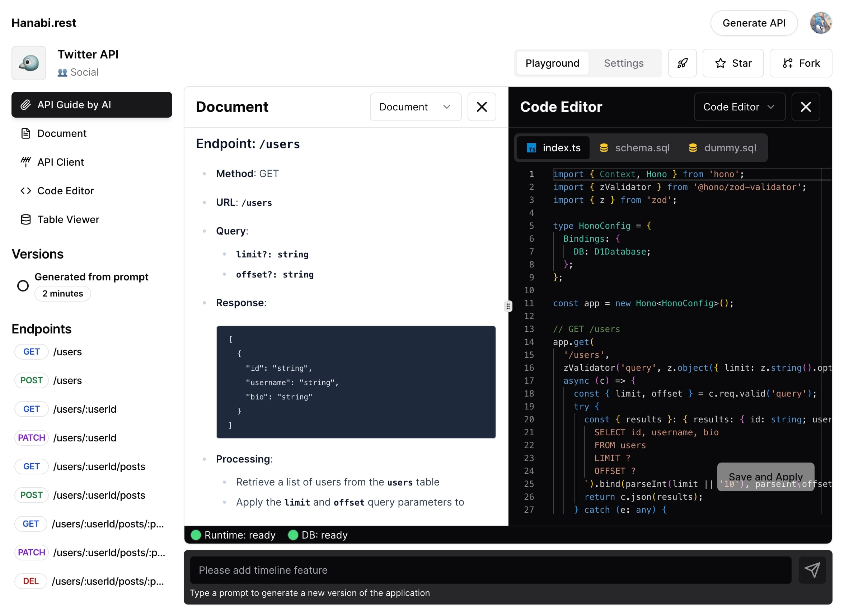
Task: Click the "Endpoint: /users" heading
Action: pos(248,144)
